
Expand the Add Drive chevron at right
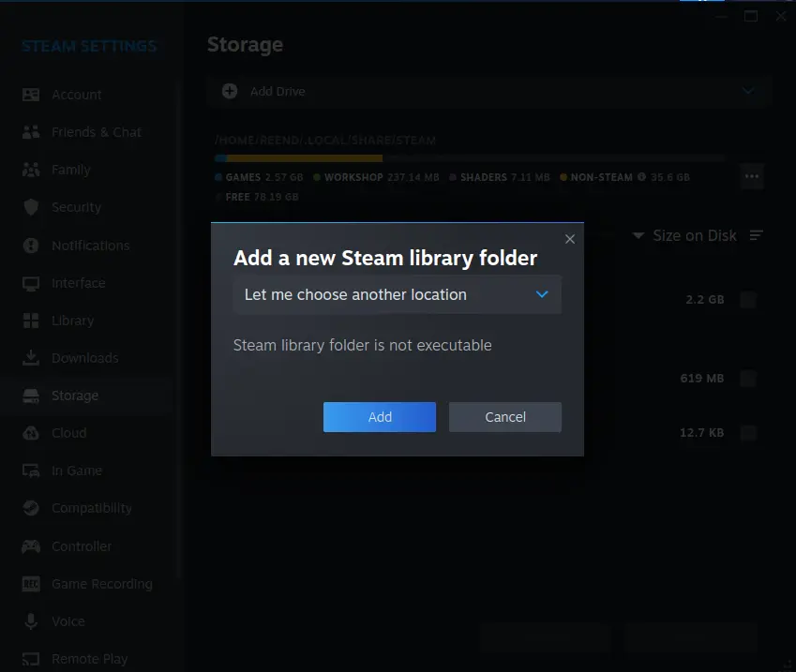[x=748, y=91]
